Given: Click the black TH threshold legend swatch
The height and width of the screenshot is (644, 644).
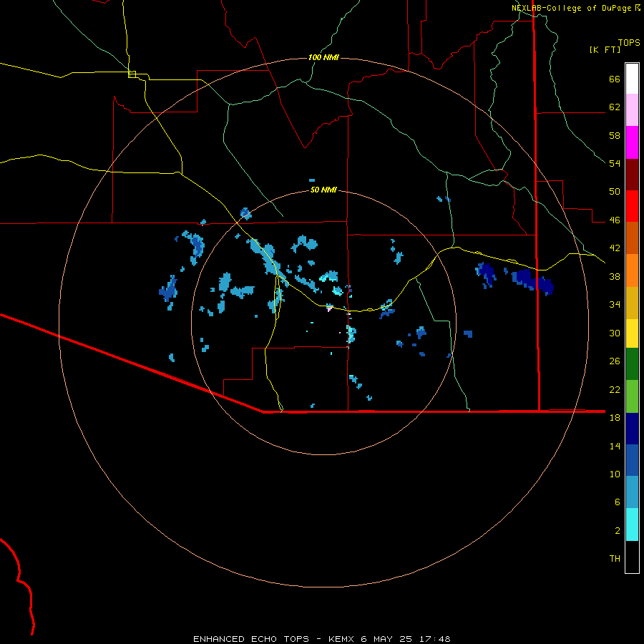Looking at the screenshot, I should (632, 557).
